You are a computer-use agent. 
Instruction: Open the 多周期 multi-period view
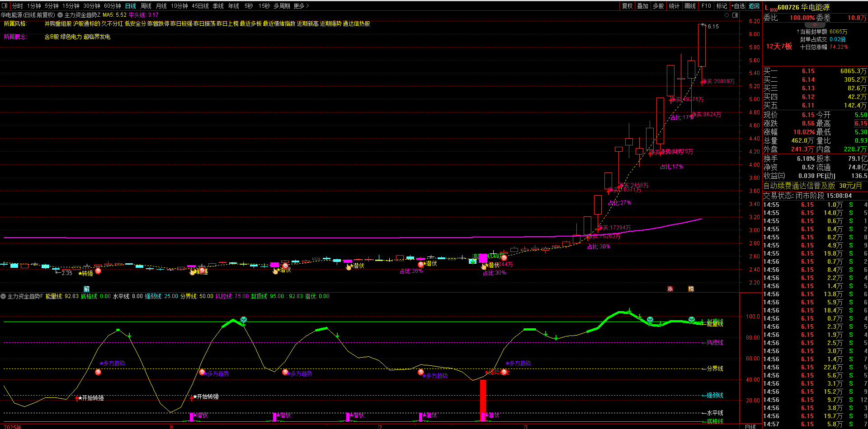pyautogui.click(x=282, y=6)
